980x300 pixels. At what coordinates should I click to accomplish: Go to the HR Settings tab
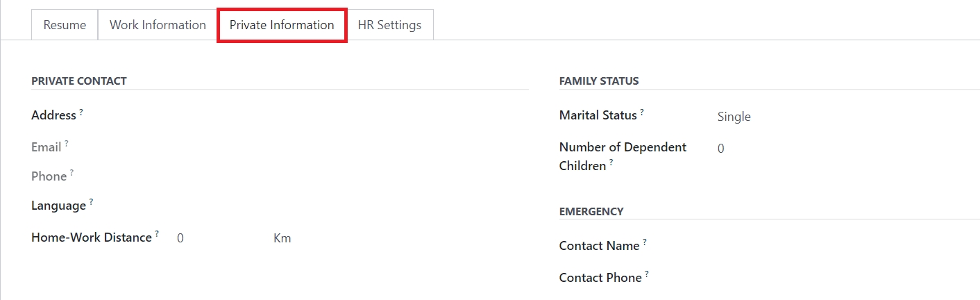(x=389, y=25)
